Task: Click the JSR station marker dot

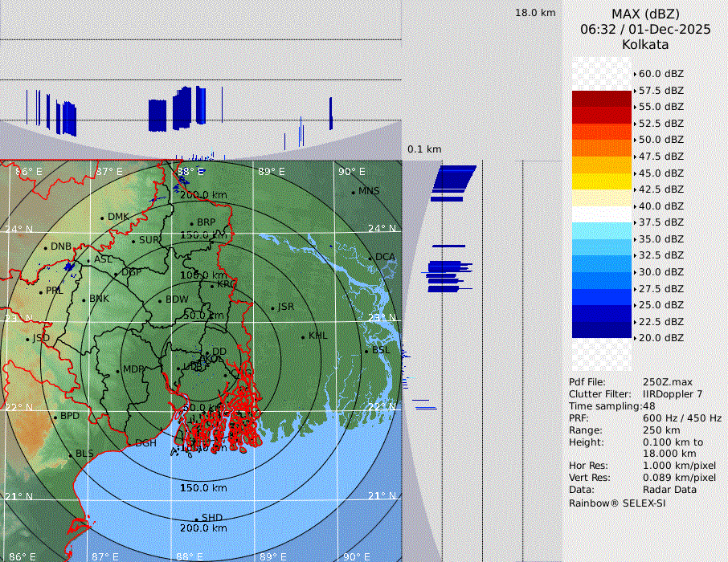Action: coord(272,307)
